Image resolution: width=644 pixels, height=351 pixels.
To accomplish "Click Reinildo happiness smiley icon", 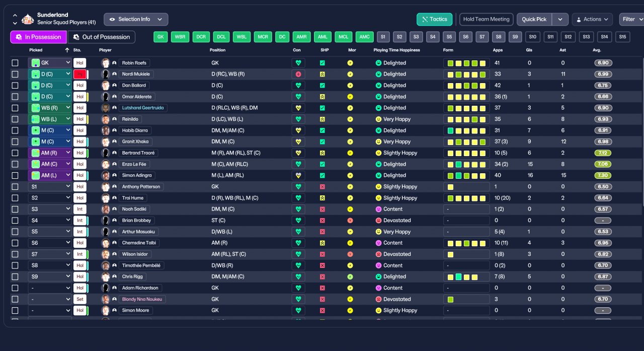I will point(378,119).
